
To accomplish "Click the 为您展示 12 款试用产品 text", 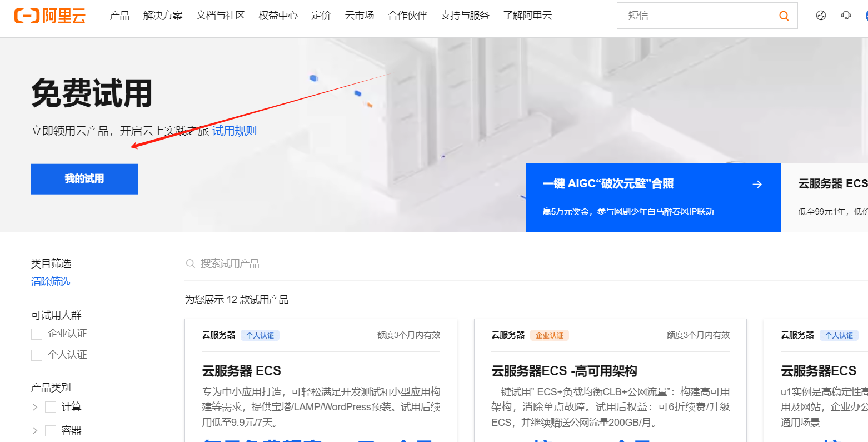I will coord(237,300).
